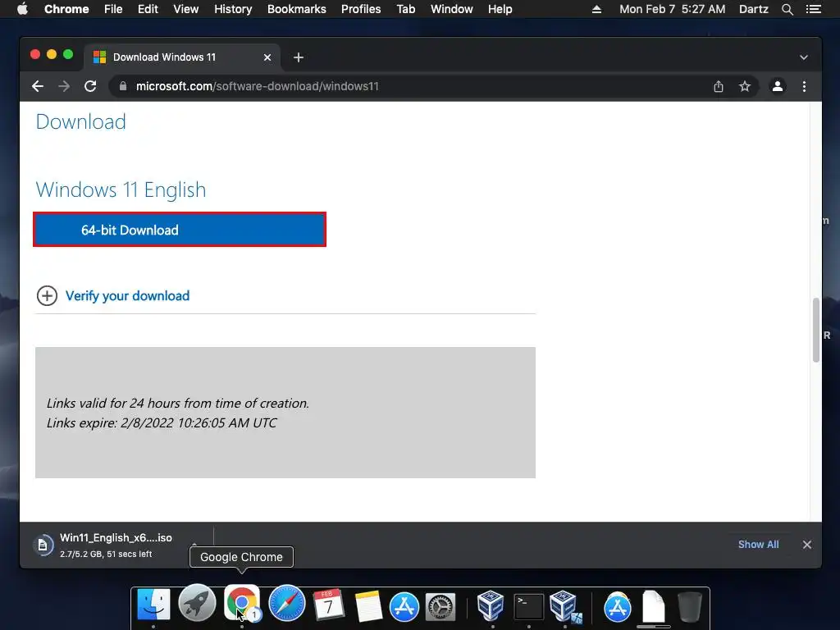Open Notes app in the dock
The width and height of the screenshot is (840, 630).
click(368, 606)
